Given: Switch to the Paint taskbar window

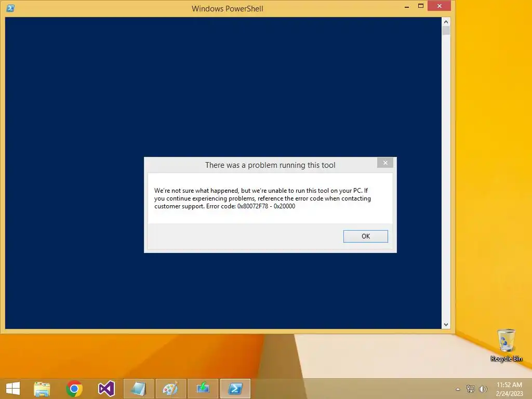Looking at the screenshot, I should click(170, 389).
